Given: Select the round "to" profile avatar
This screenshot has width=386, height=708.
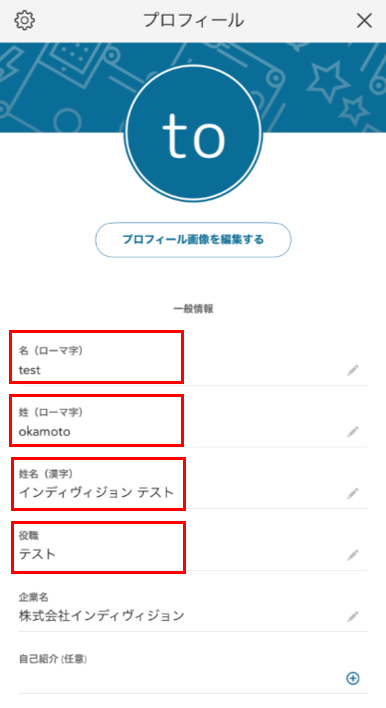Looking at the screenshot, I should coord(193,134).
